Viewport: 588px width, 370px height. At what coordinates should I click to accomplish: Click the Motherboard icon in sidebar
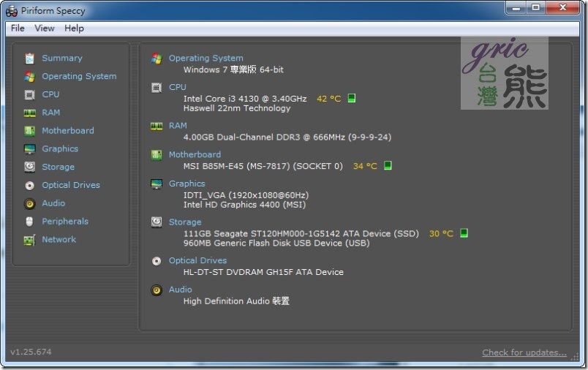click(30, 131)
